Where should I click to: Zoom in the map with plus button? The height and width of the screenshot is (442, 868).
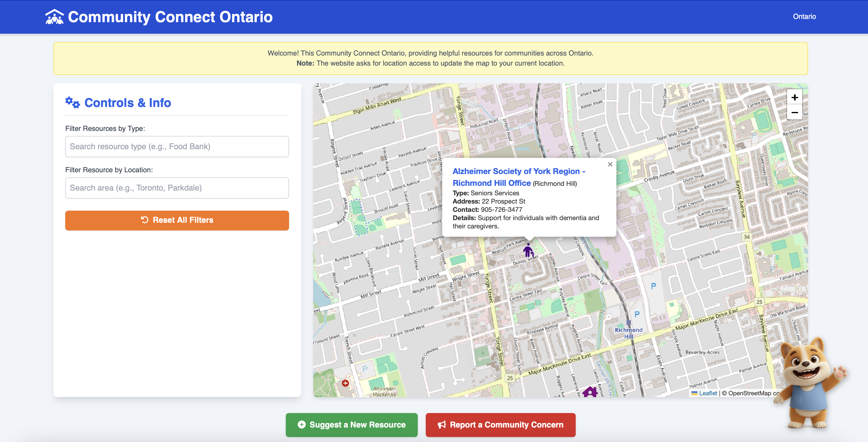(x=794, y=97)
